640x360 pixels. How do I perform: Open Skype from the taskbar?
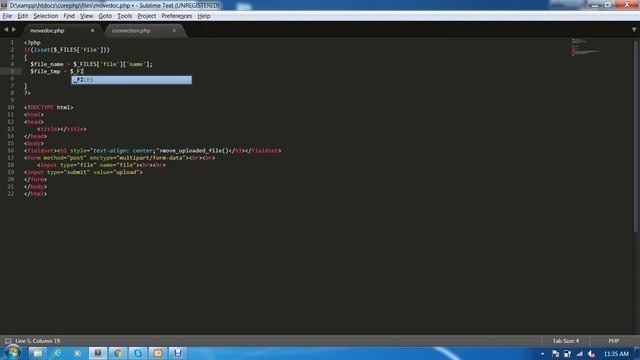[138, 353]
